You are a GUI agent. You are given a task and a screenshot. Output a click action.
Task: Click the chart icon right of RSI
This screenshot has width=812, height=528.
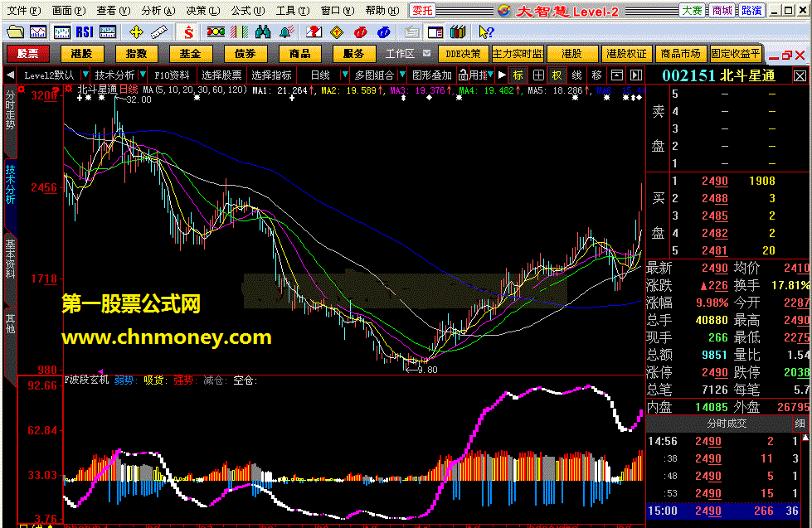click(x=108, y=32)
